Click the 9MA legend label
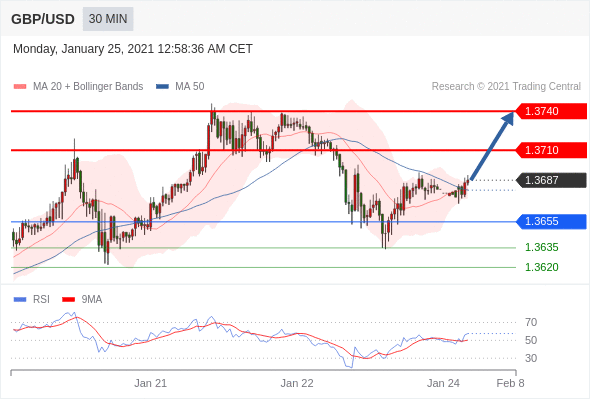Image resolution: width=590 pixels, height=400 pixels. coord(92,300)
